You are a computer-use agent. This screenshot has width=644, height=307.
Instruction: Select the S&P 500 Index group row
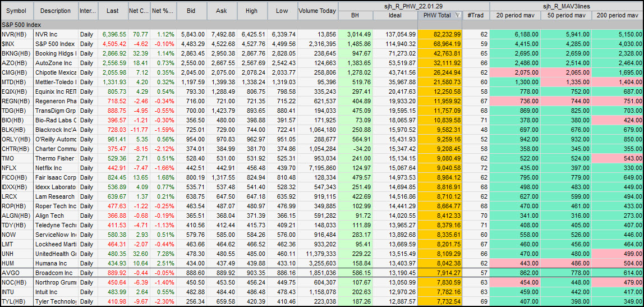point(322,25)
